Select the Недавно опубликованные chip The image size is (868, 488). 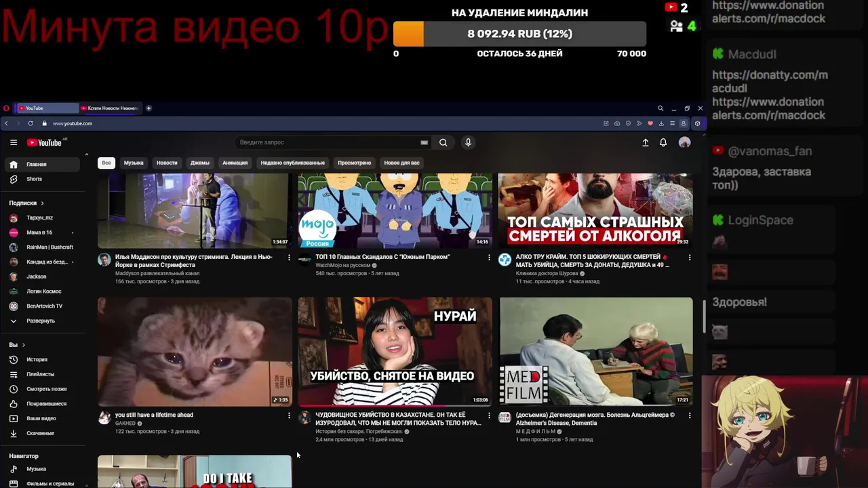tap(293, 163)
